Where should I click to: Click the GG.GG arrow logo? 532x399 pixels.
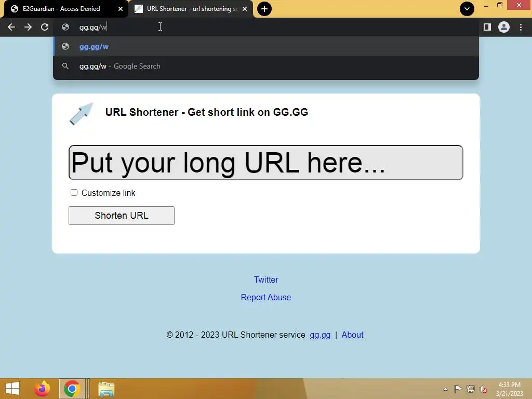tap(82, 114)
